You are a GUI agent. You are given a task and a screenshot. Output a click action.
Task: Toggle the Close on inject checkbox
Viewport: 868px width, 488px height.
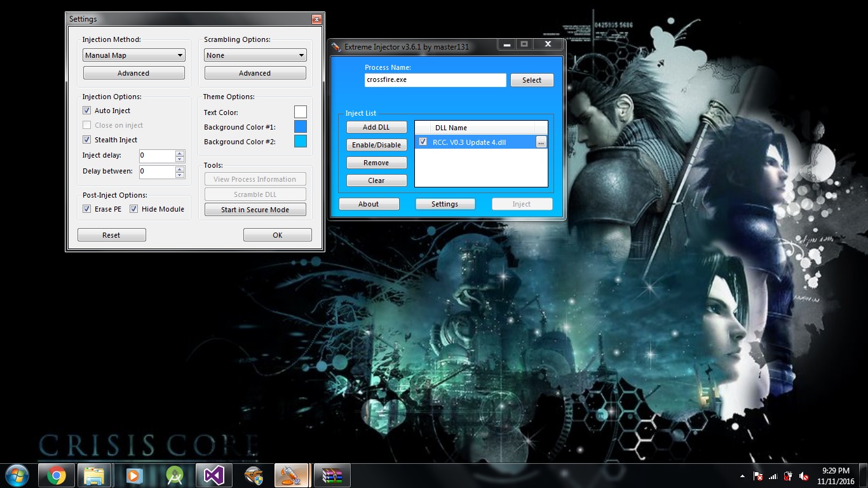coord(87,125)
